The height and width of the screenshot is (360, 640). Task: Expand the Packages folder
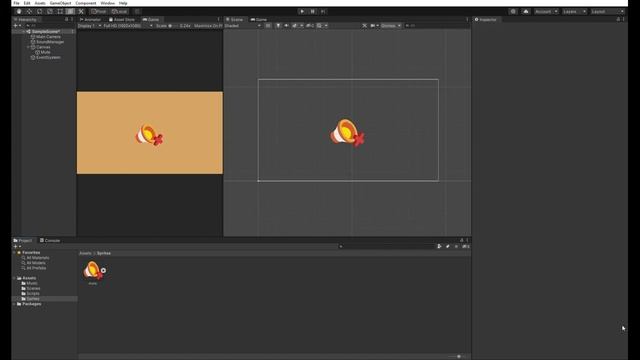click(14, 304)
